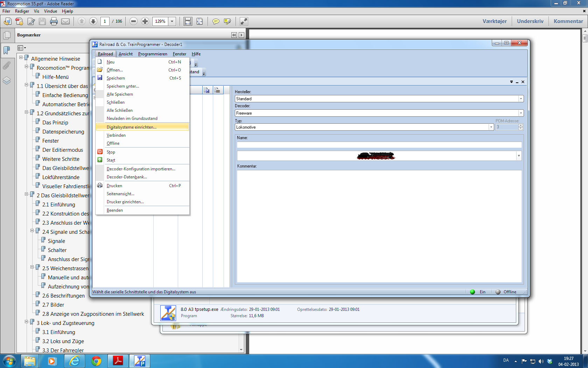
Task: Collapse 3 Lok- und Zugsteuerung bookmark node
Action: pos(26,321)
